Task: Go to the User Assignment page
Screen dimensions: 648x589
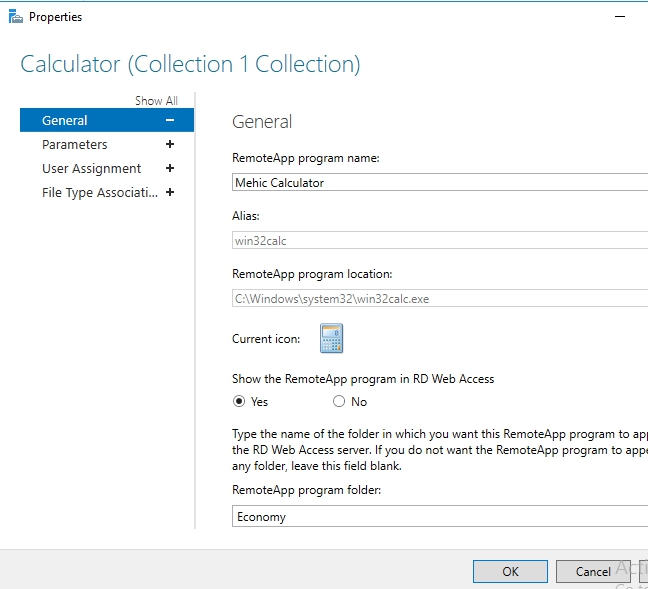Action: 91,168
